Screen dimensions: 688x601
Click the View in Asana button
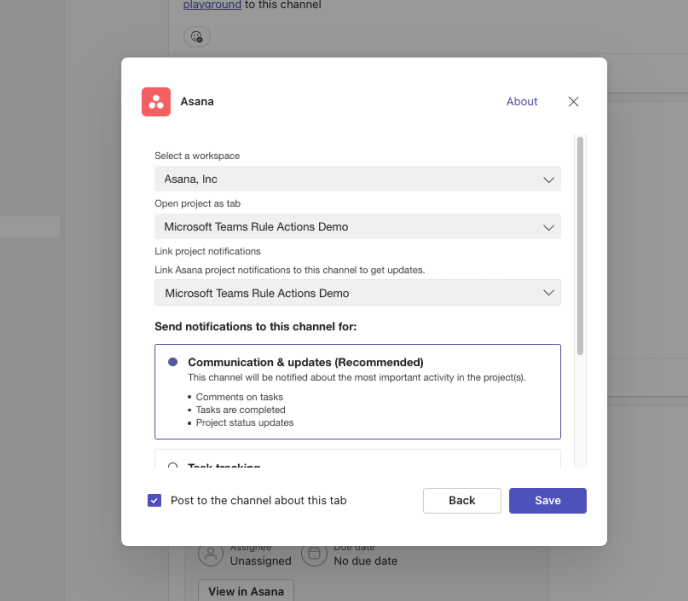pos(246,590)
